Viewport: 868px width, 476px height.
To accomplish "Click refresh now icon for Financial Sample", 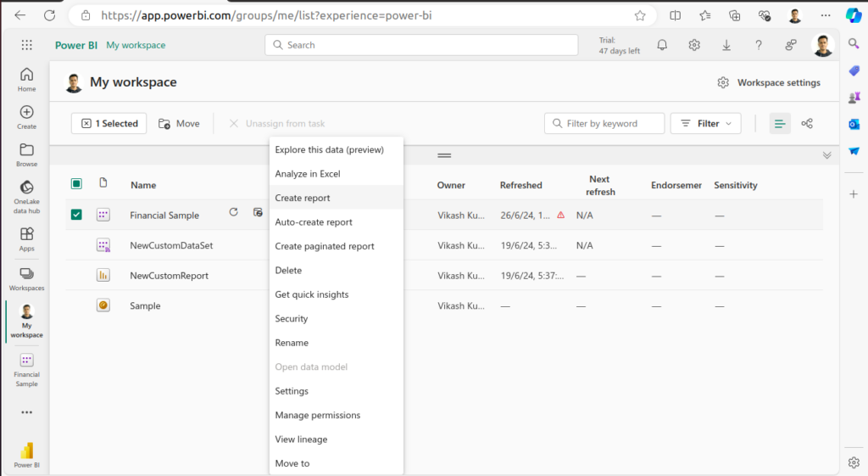I will (x=234, y=212).
